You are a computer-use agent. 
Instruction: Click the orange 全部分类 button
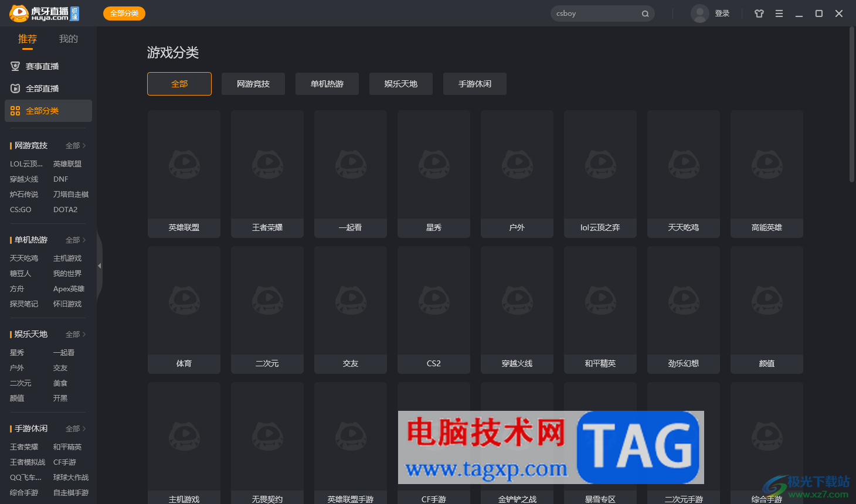(124, 13)
